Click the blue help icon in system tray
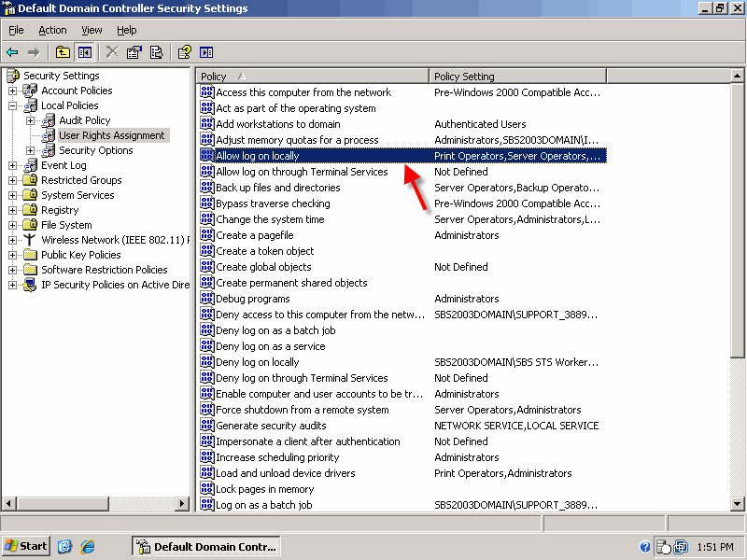This screenshot has height=560, width=747. point(644,547)
